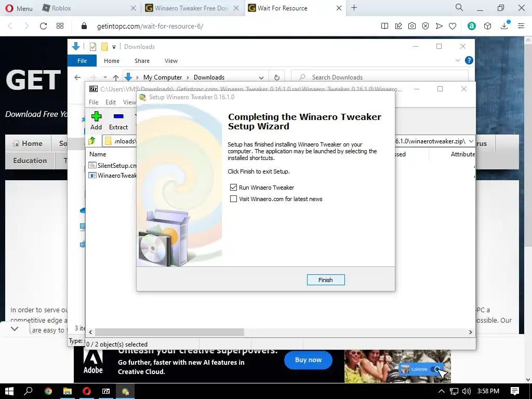
Task: Click 7-Zip horizontal scrollbar right arrow
Action: click(470, 332)
